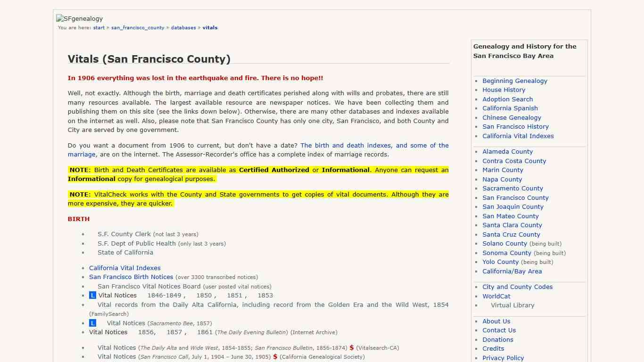
Task: Open the WorldCat sidebar link
Action: point(496,296)
